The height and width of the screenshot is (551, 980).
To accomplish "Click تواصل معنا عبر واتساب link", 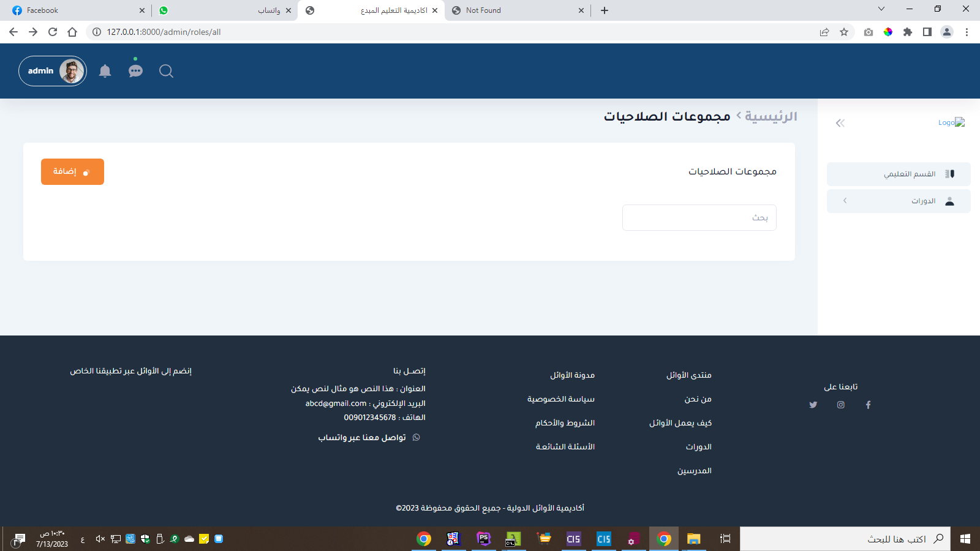I will [362, 438].
